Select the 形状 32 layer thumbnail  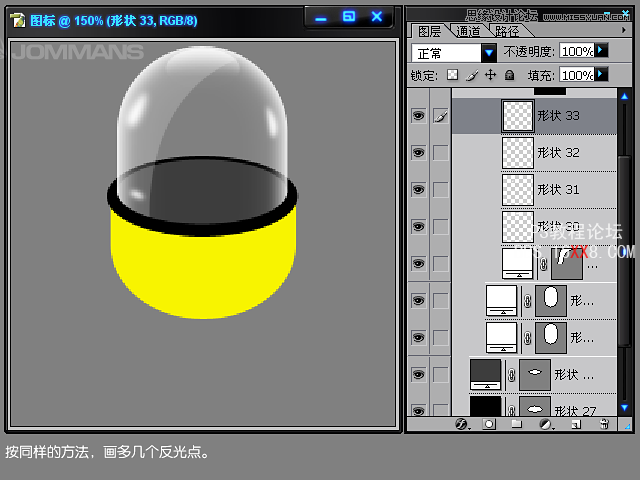(517, 153)
